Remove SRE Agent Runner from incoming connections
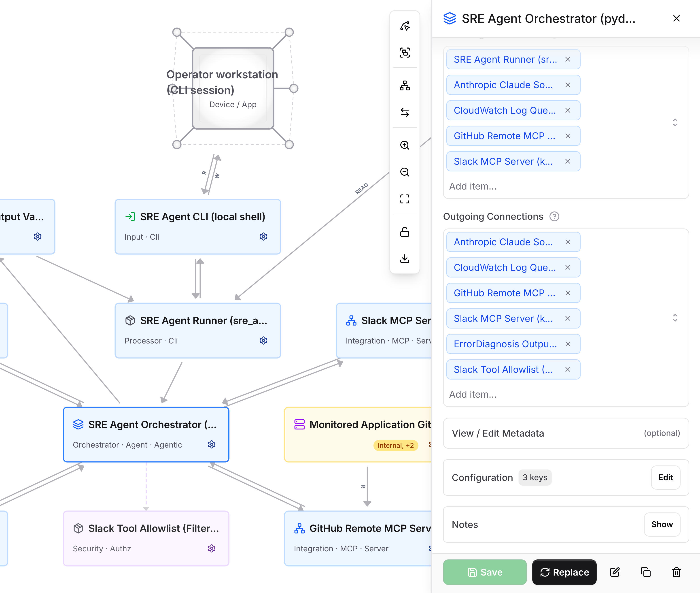700x593 pixels. pos(568,60)
